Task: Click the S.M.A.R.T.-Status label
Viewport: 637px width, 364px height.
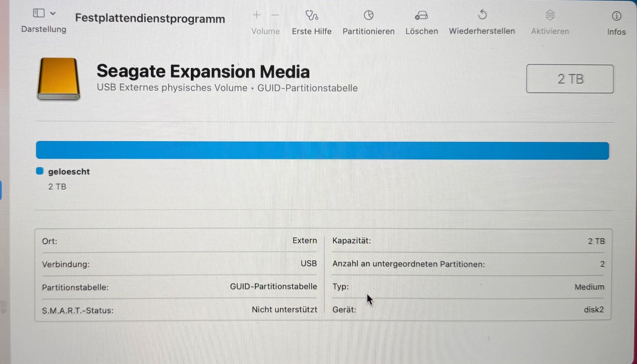Action: click(x=78, y=311)
